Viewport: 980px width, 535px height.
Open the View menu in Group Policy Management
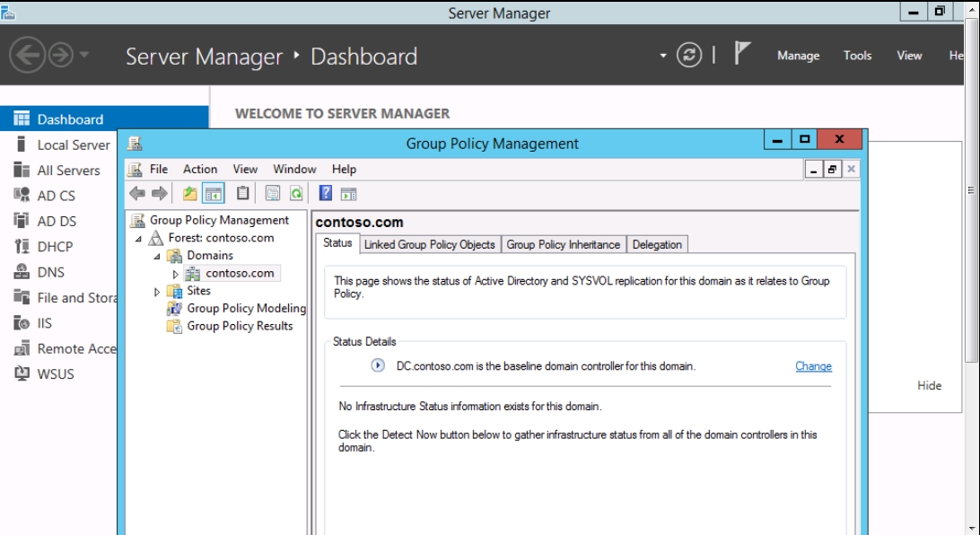click(x=245, y=169)
